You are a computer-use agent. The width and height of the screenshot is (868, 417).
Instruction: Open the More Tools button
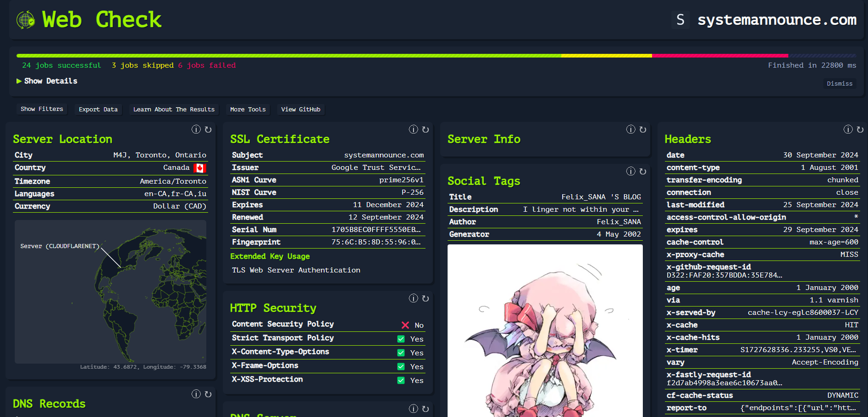(x=248, y=110)
